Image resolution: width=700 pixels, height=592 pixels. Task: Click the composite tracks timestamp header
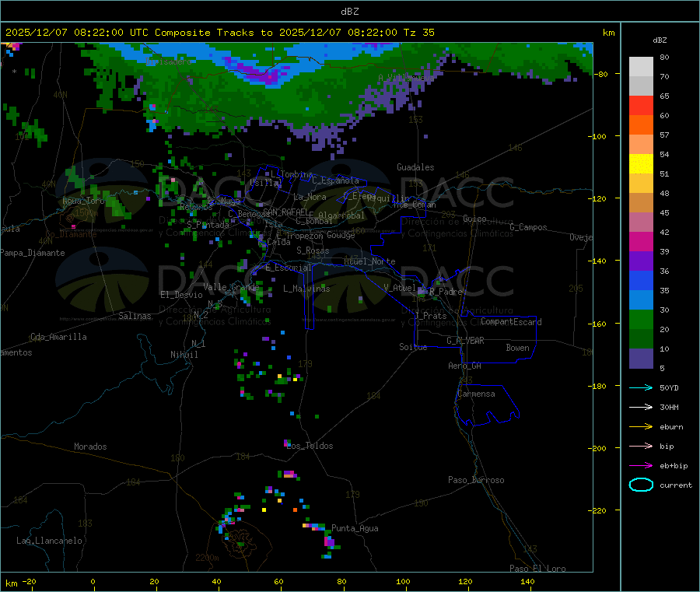pyautogui.click(x=220, y=33)
